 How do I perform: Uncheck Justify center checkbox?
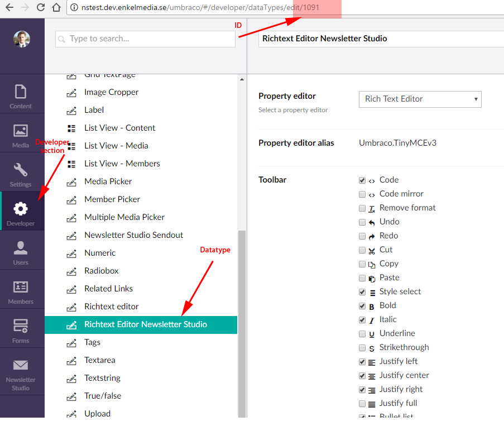click(362, 376)
